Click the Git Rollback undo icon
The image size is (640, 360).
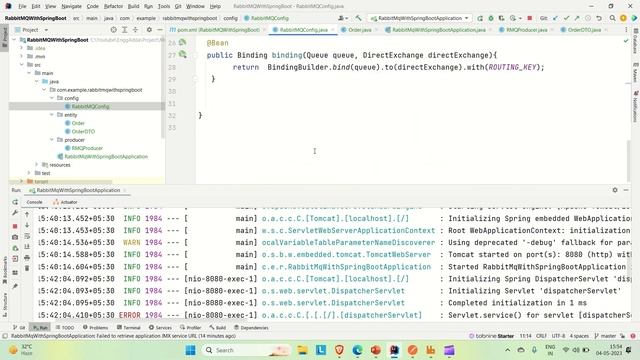[599, 18]
